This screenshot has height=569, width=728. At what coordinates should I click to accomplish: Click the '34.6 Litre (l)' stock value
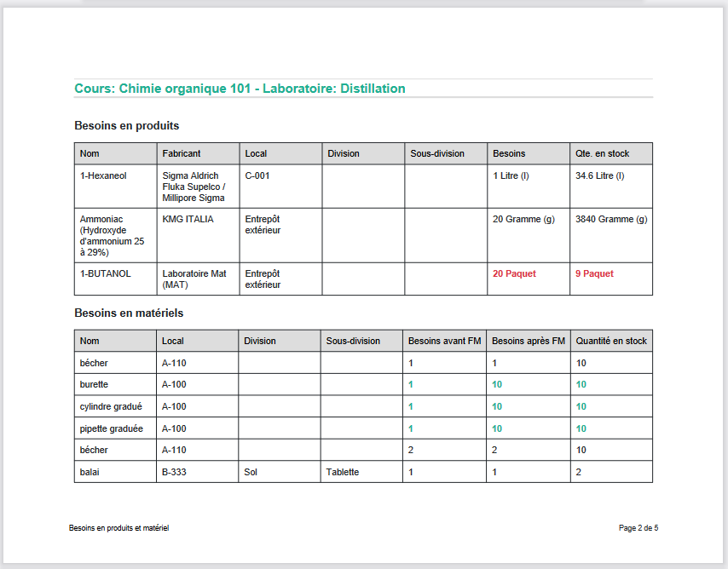[x=599, y=176]
